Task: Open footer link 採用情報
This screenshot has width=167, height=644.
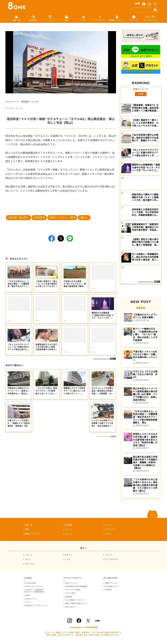Action: (x=68, y=596)
